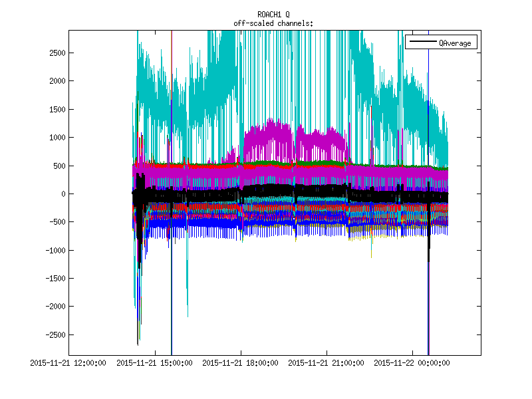The image size is (532, 399).
Task: Select the -2500 y-axis tick label
Action: point(53,335)
